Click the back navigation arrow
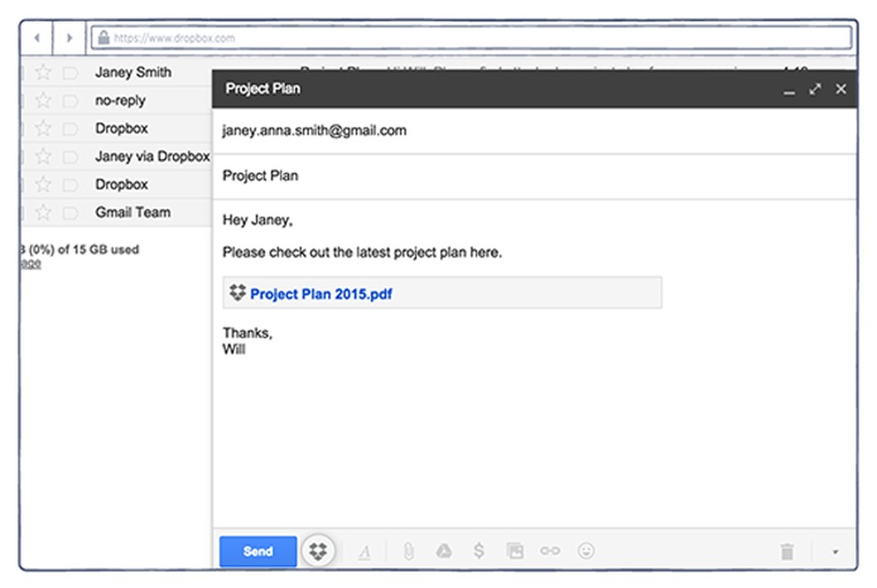Viewport: 877px width, 588px height. pyautogui.click(x=36, y=38)
